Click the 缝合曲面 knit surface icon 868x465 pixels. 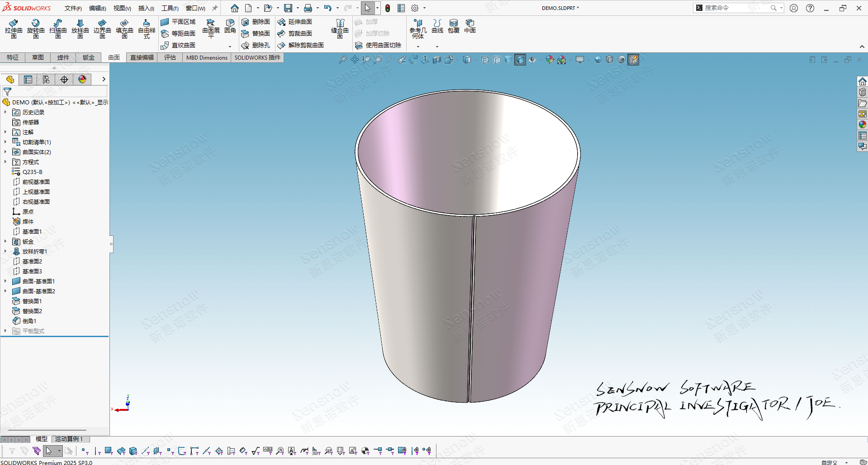pos(340,29)
